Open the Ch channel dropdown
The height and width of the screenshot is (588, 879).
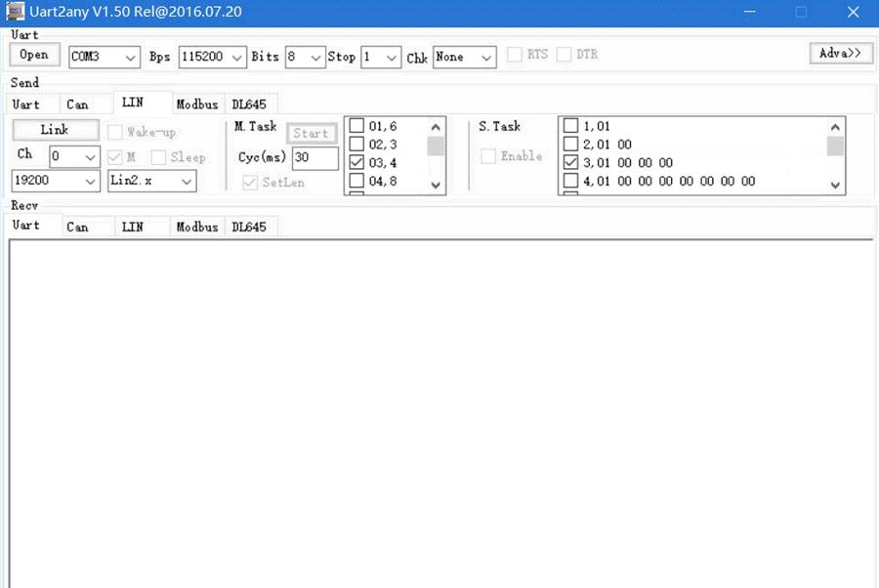[92, 156]
